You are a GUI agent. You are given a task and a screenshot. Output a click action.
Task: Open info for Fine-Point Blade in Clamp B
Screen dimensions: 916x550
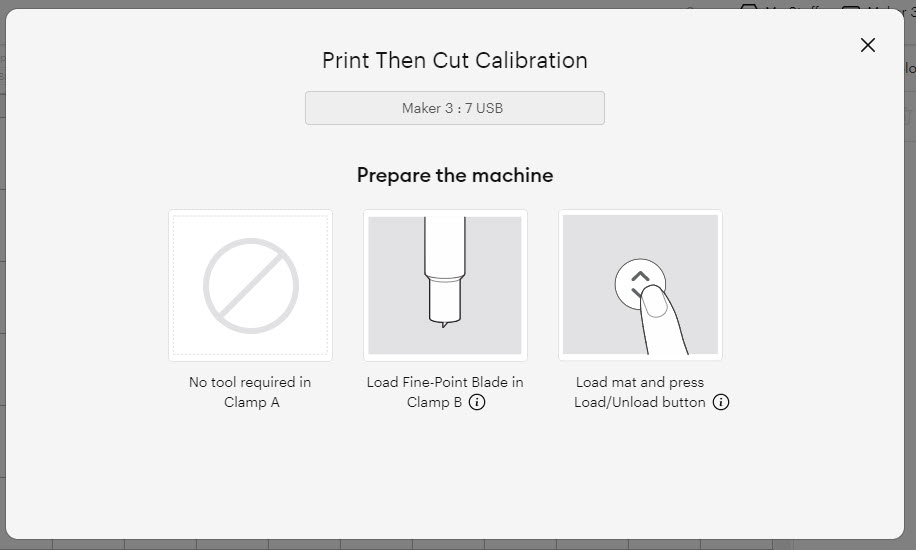(x=477, y=403)
